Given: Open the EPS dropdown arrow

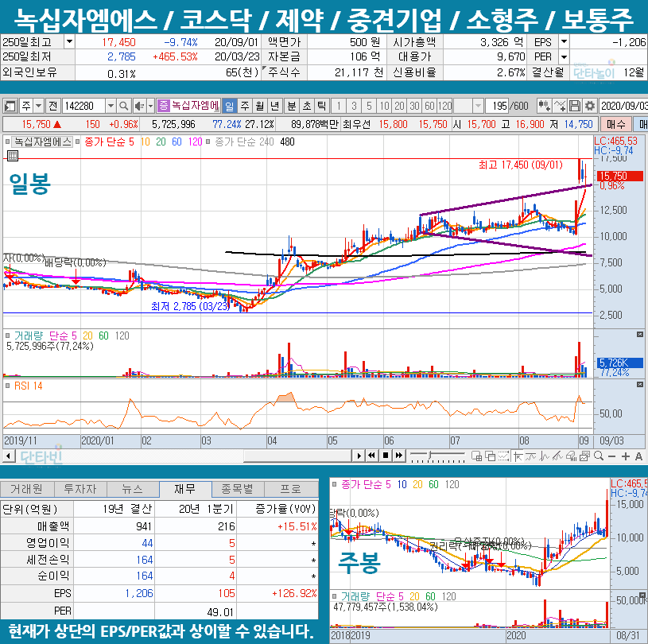Looking at the screenshot, I should tap(564, 42).
